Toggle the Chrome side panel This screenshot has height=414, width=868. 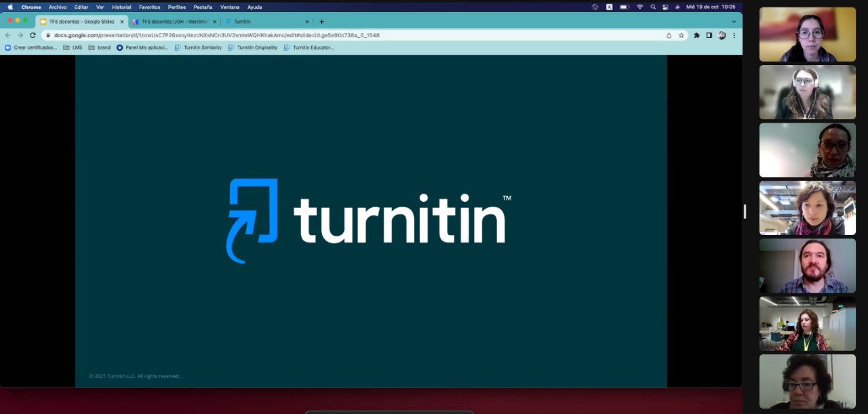pyautogui.click(x=709, y=35)
